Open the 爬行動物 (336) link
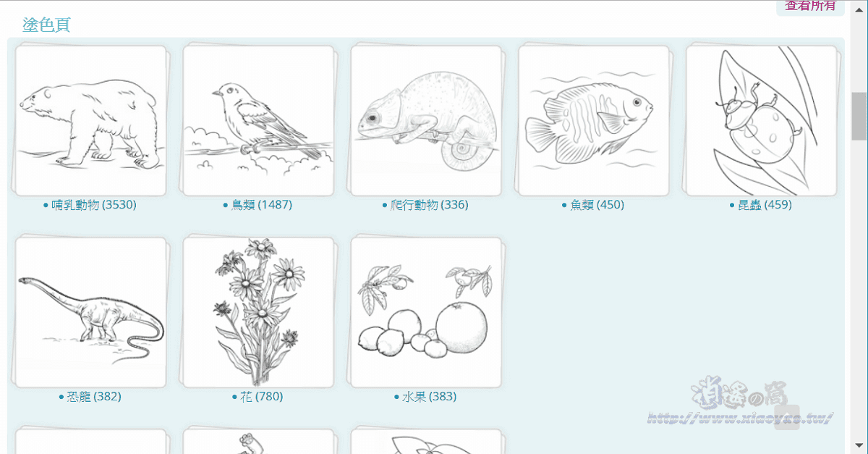Screen dimensions: 868x454 (x=430, y=205)
